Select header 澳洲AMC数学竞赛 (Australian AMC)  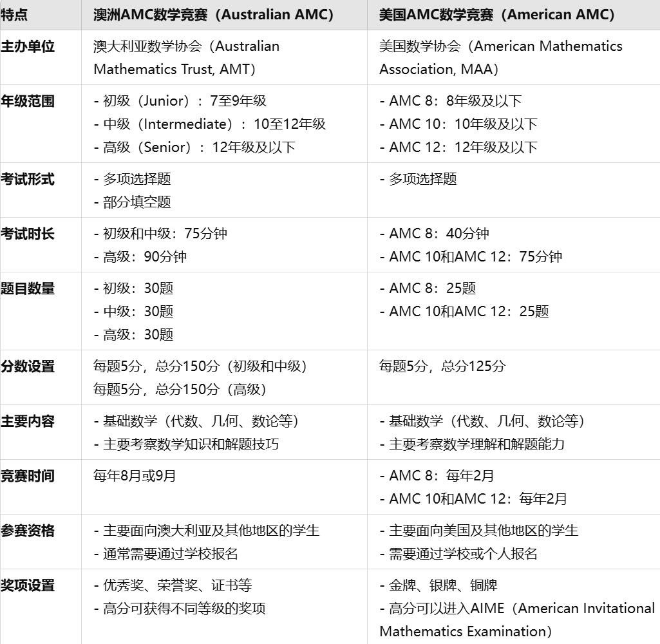click(213, 15)
